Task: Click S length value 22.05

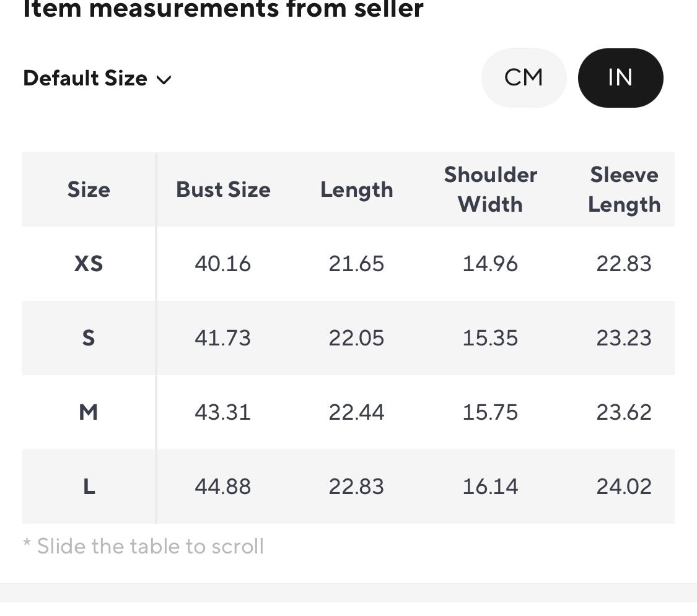Action: (356, 338)
